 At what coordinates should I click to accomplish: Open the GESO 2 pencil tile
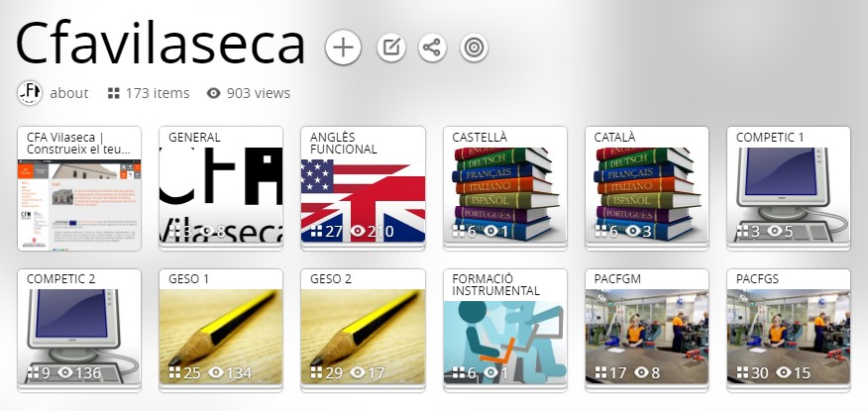363,330
